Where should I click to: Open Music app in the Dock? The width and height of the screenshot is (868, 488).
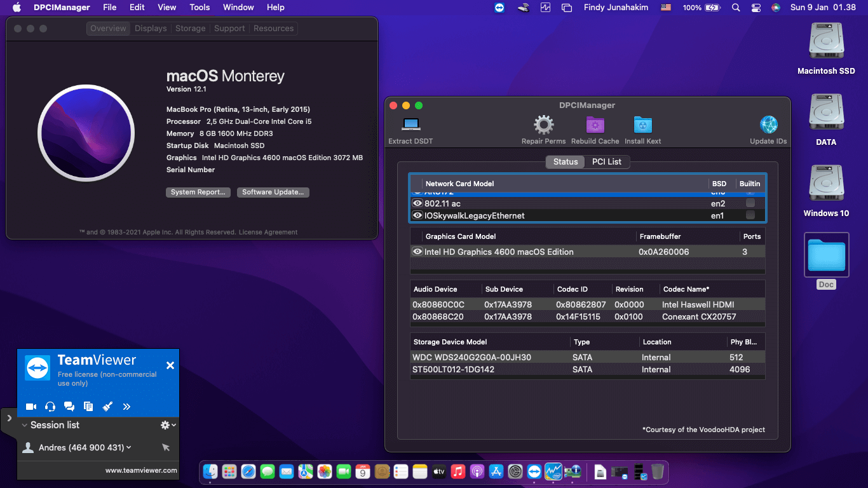point(458,471)
